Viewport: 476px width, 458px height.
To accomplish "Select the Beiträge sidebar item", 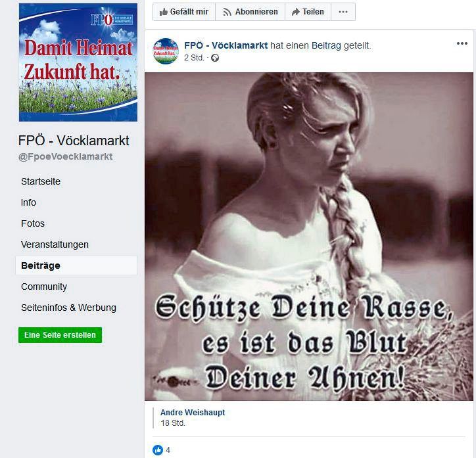I will [76, 265].
